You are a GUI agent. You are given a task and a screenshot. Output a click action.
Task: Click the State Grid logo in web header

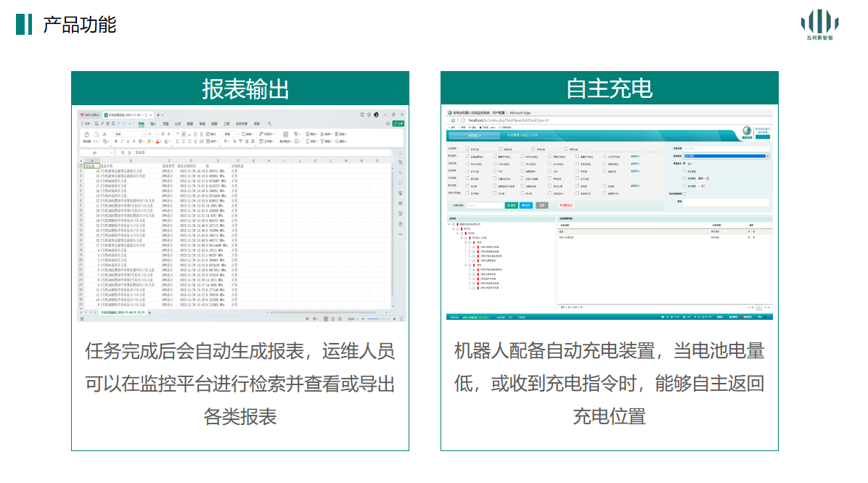click(748, 131)
